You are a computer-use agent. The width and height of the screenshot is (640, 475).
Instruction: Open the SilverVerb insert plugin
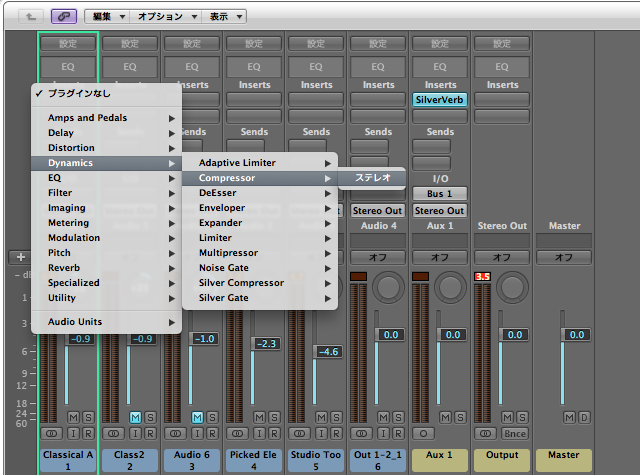click(440, 100)
